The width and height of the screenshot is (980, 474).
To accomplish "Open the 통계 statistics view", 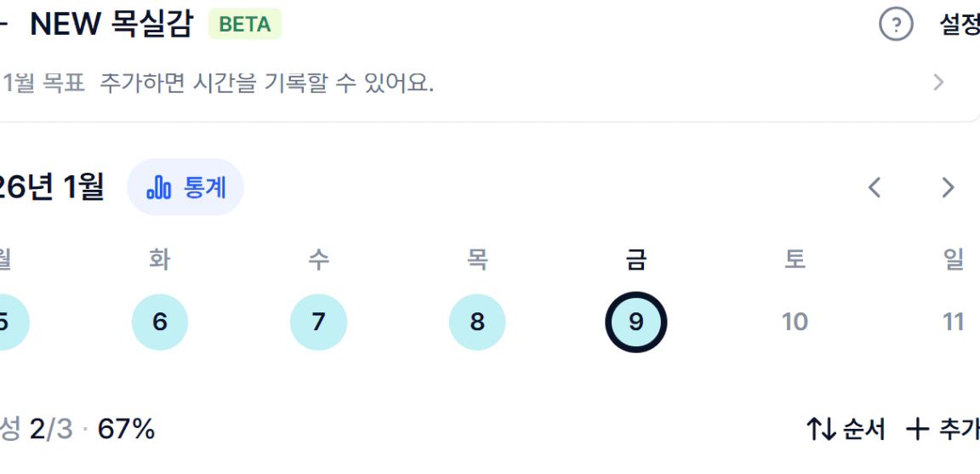I will (x=185, y=187).
